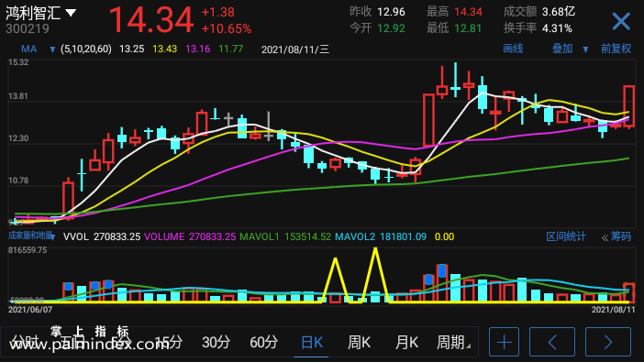
Task: Click the MA60 value 11.77
Action: (x=231, y=49)
